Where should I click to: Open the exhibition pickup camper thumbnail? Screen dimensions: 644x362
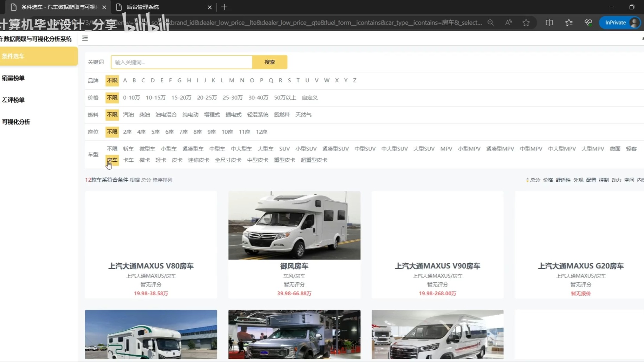click(x=294, y=335)
